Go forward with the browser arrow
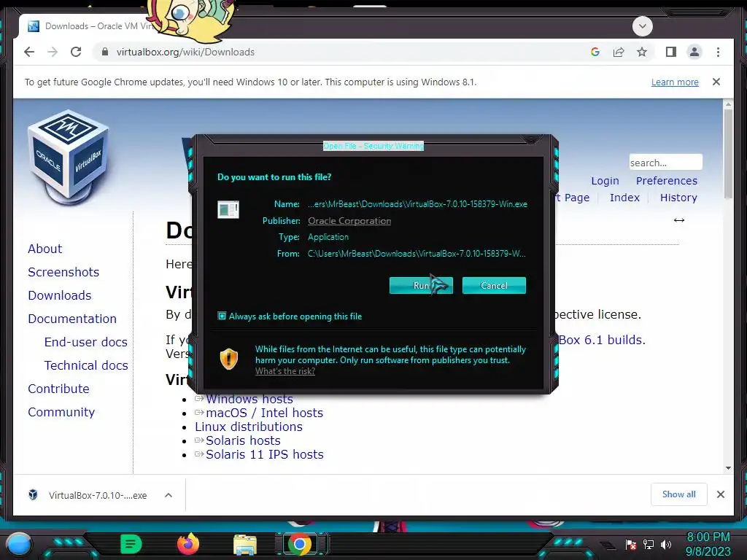The height and width of the screenshot is (560, 747). coord(53,52)
